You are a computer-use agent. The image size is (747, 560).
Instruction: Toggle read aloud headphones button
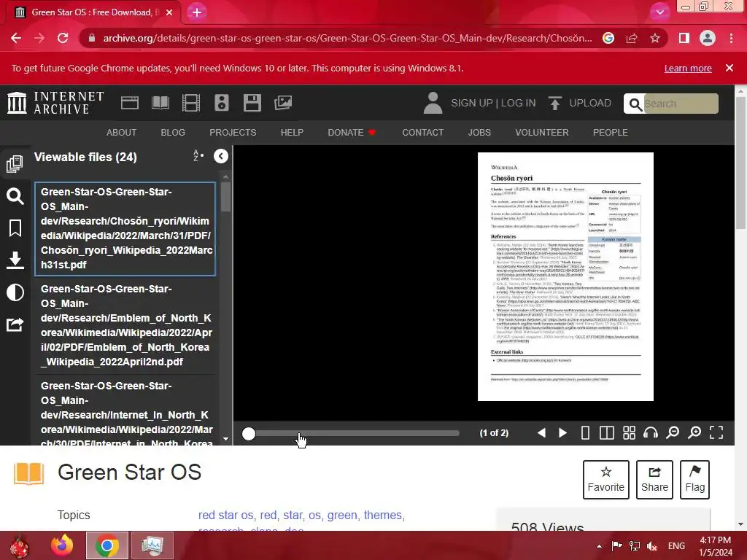click(650, 433)
